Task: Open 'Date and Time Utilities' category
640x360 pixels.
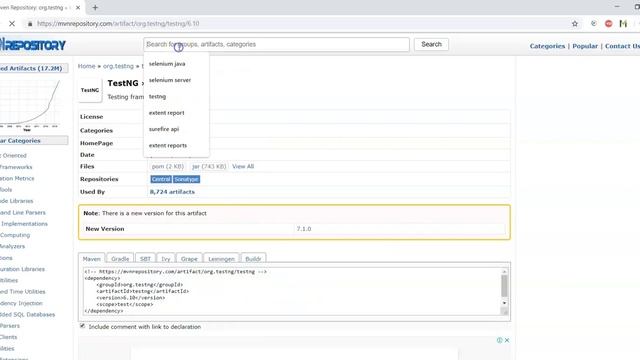Action: (22, 292)
